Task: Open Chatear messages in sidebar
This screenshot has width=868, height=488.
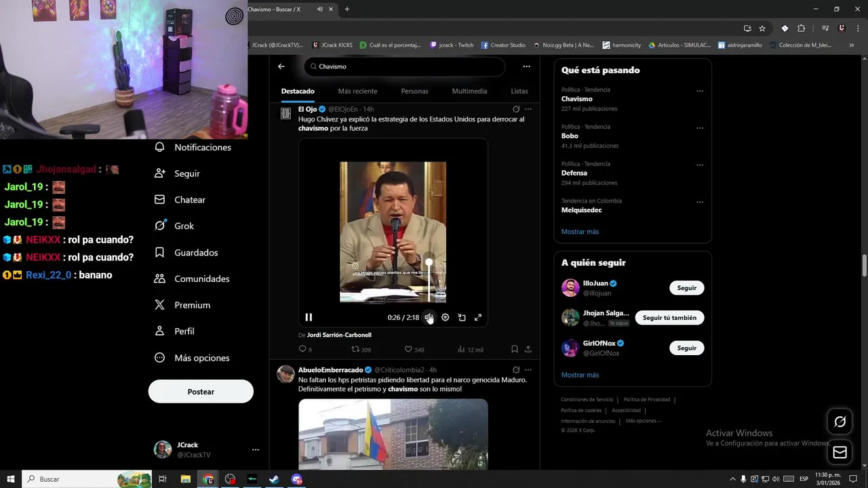Action: (180, 200)
